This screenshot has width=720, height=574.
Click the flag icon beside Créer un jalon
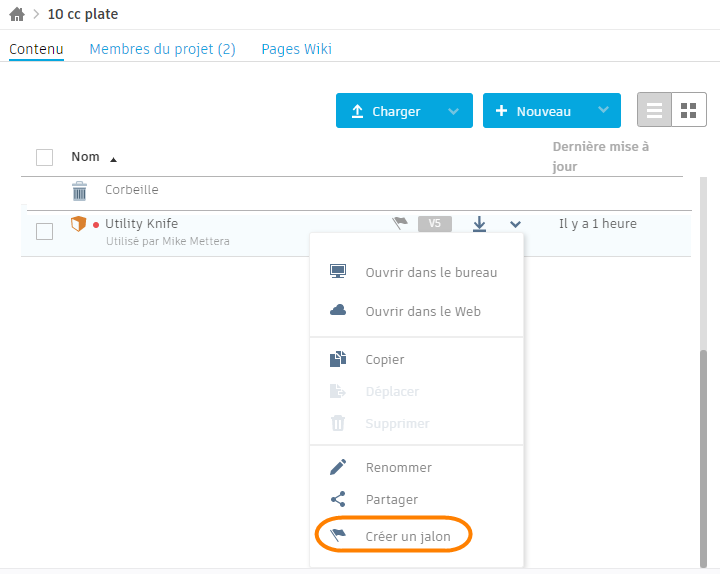pos(338,535)
